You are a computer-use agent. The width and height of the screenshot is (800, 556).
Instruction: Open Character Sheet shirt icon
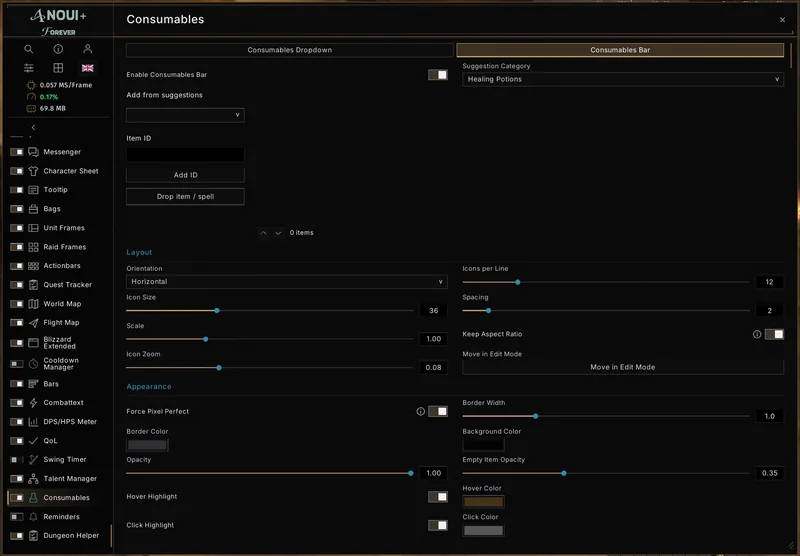(33, 171)
